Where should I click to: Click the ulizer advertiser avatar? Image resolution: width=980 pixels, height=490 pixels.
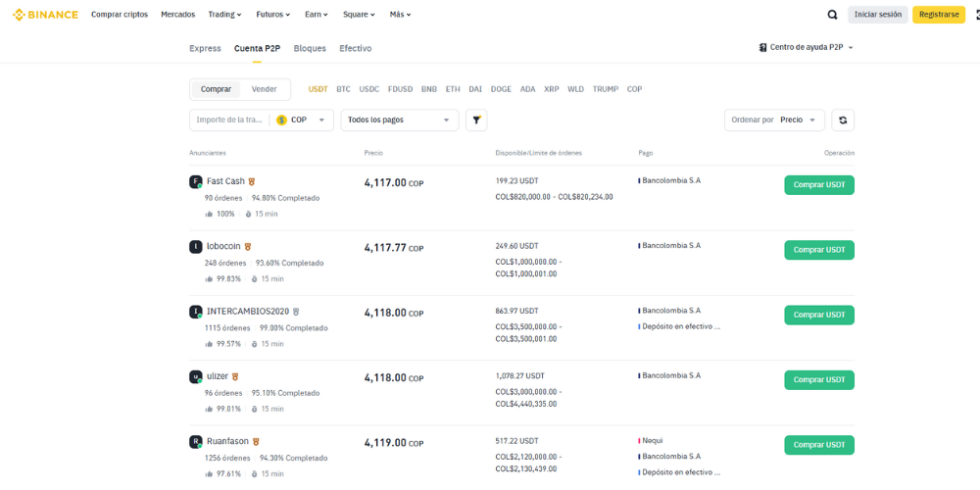(196, 377)
